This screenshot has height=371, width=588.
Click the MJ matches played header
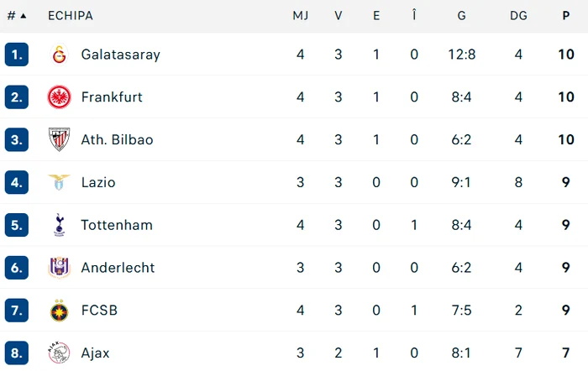[x=301, y=16]
